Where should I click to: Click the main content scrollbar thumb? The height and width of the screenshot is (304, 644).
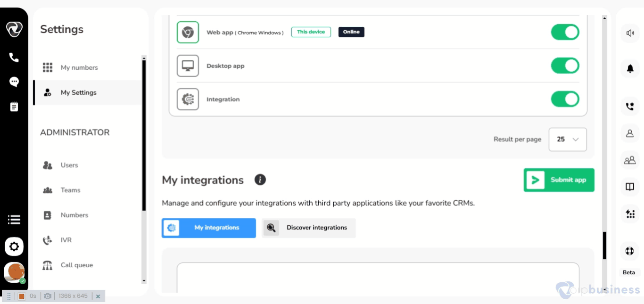tap(604, 245)
